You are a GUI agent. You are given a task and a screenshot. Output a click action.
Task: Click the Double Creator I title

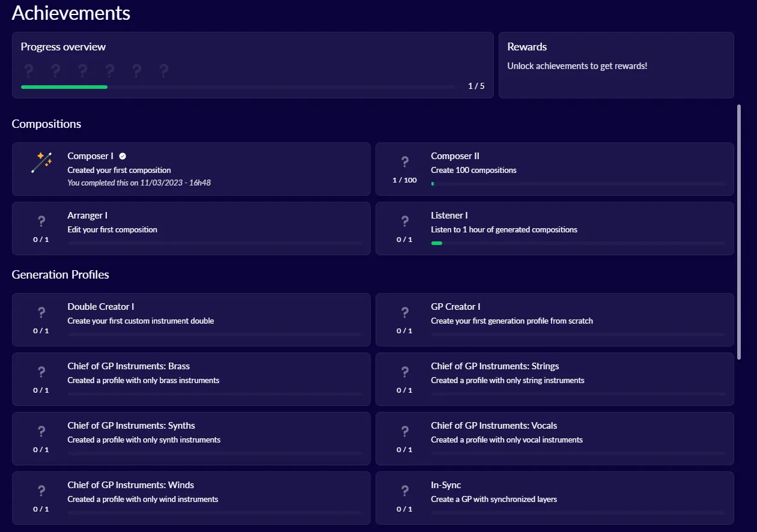point(101,307)
